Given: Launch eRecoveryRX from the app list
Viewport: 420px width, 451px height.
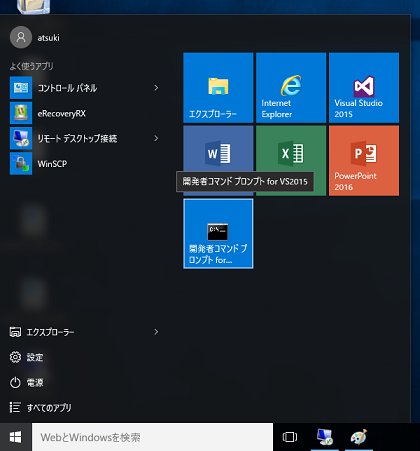Looking at the screenshot, I should pos(85,113).
